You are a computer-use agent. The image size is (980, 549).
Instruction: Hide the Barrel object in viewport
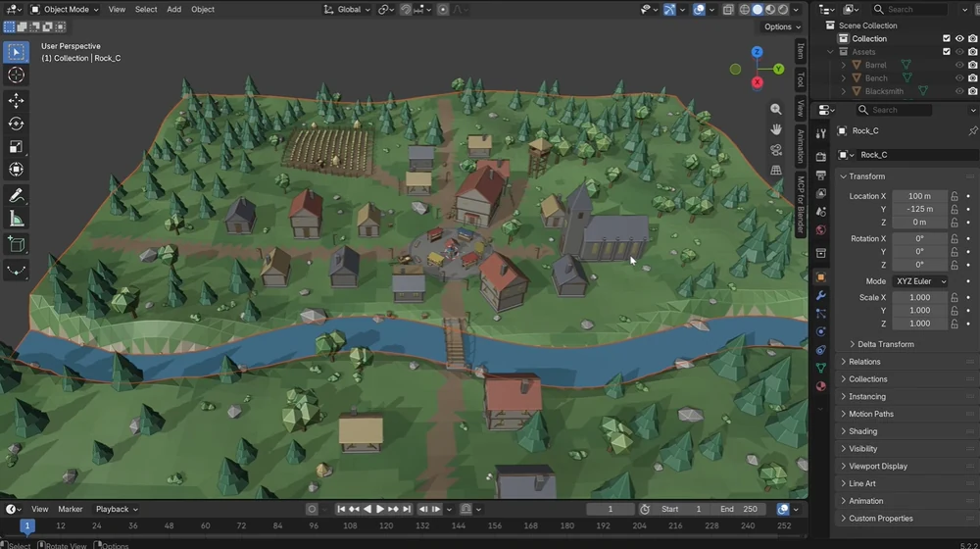959,65
